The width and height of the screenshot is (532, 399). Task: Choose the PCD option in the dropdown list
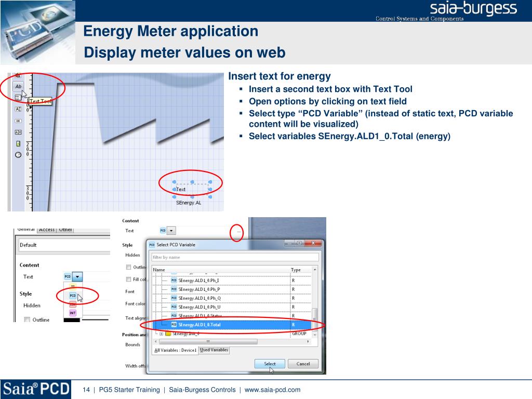pos(73,296)
